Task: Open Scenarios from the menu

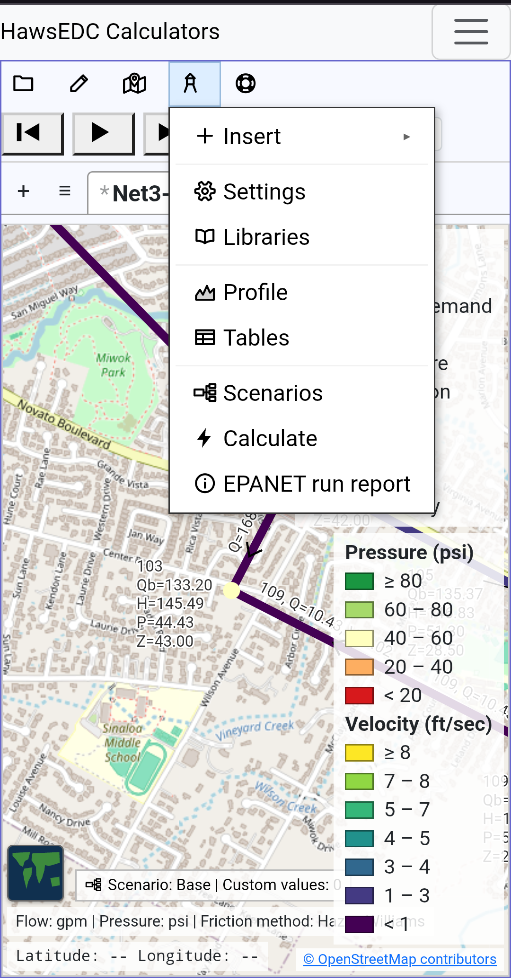Action: [302, 393]
